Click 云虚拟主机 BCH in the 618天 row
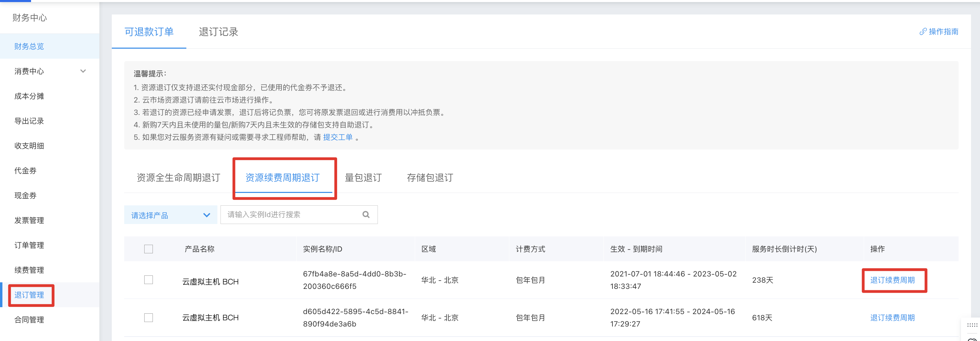The height and width of the screenshot is (341, 980). pos(210,318)
